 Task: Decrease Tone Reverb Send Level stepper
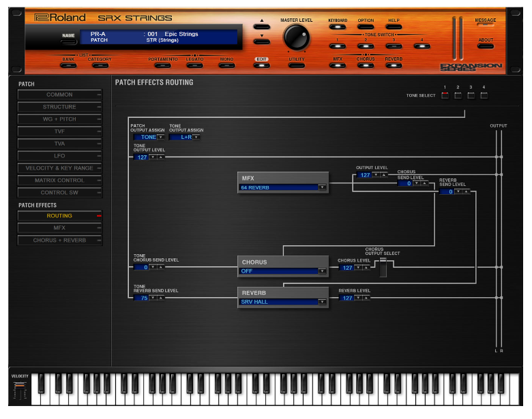pos(153,298)
